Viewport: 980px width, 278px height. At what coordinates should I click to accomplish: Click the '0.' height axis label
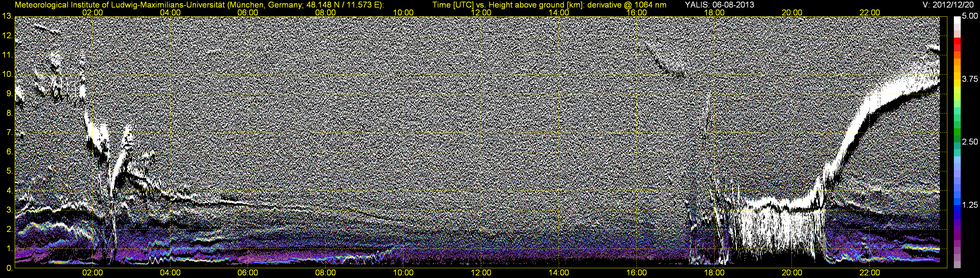tap(9, 269)
